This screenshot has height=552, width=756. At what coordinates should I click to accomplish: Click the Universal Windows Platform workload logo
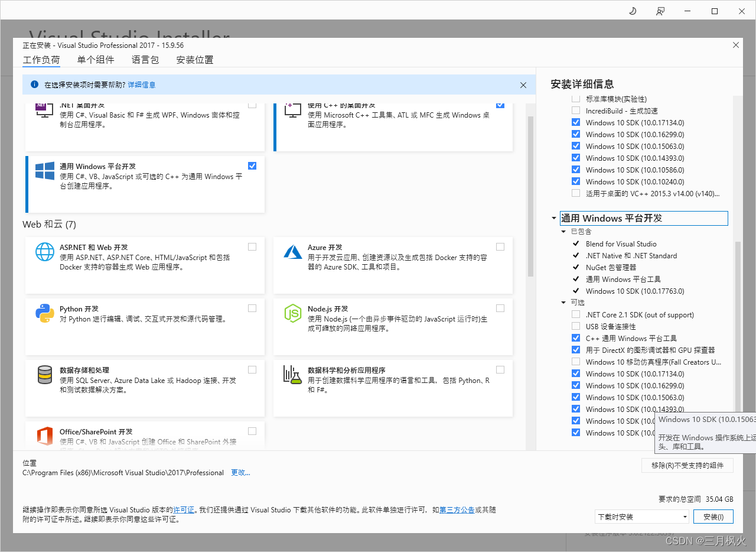point(45,171)
